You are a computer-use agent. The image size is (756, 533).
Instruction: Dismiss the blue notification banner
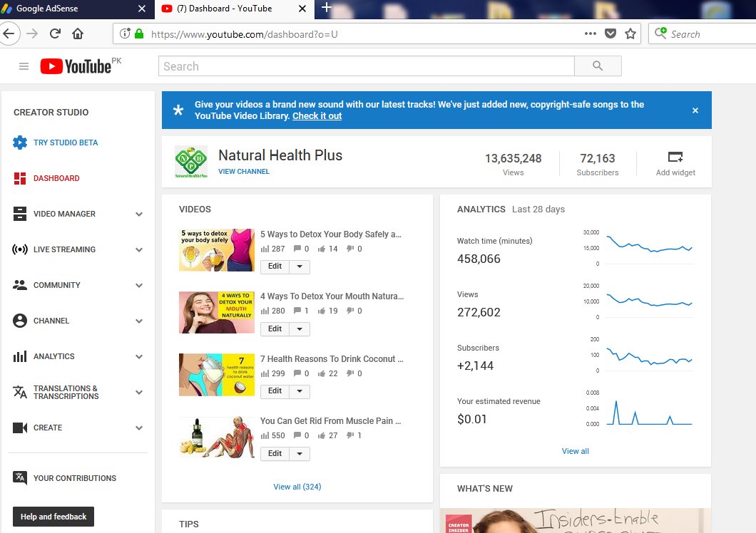[x=695, y=110]
